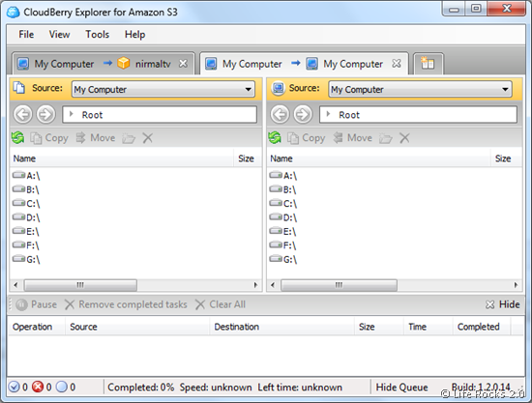Sort right pane by Size column
532x403 pixels.
(x=506, y=158)
